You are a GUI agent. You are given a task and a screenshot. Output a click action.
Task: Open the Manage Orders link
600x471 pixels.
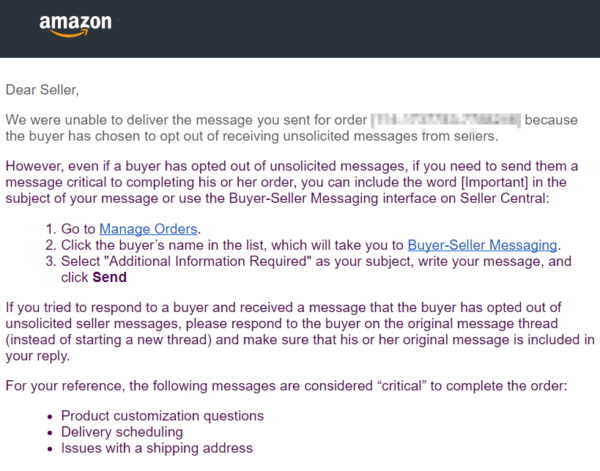[x=148, y=229]
